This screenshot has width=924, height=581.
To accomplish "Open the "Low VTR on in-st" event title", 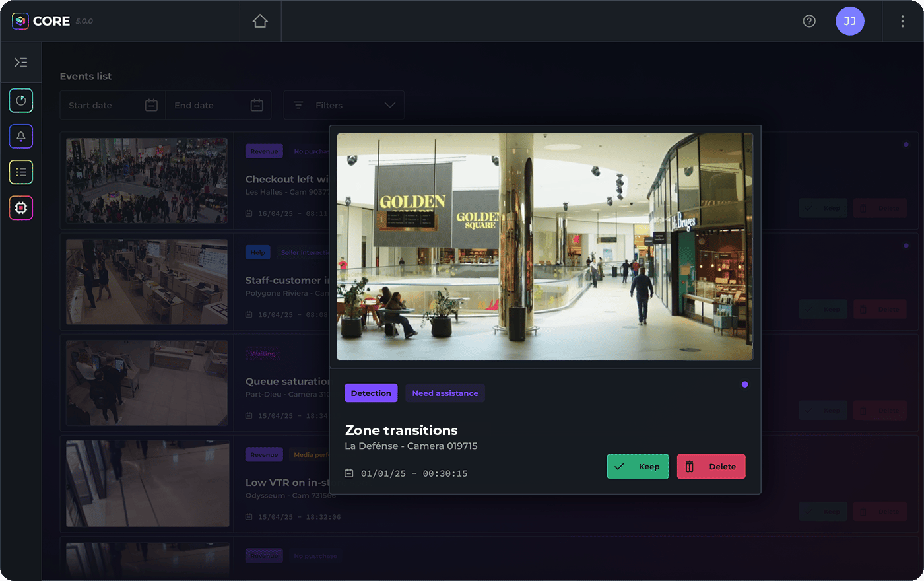I will (287, 482).
